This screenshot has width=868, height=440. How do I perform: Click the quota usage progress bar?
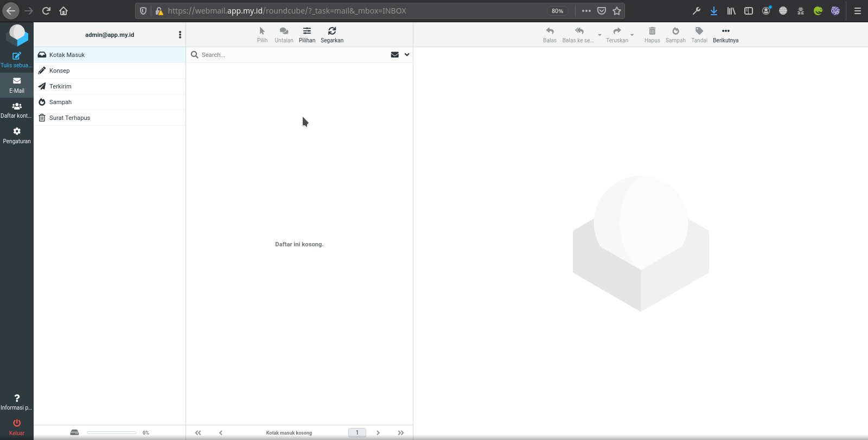click(x=112, y=432)
